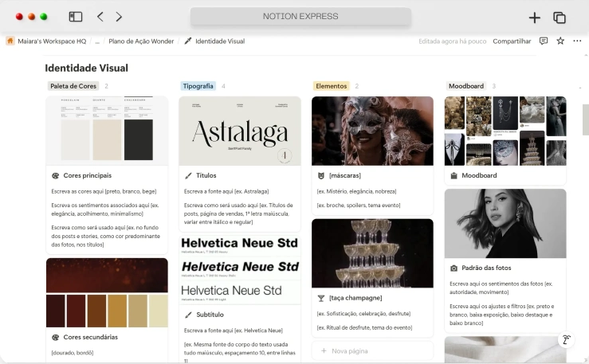Click Compartilhar button
Image resolution: width=589 pixels, height=364 pixels.
pyautogui.click(x=512, y=41)
